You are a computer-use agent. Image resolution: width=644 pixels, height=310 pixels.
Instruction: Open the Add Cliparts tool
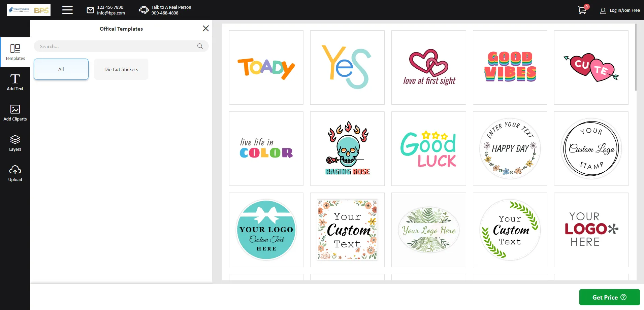coord(15,112)
